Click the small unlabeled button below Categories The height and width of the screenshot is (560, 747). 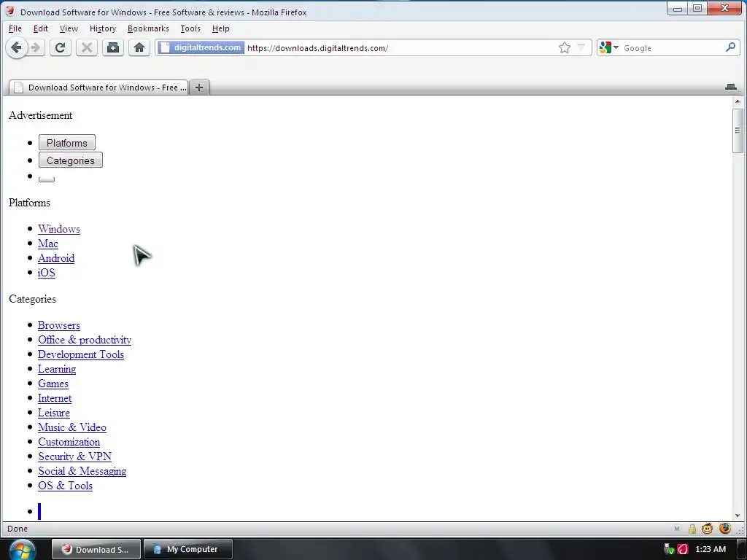47,179
